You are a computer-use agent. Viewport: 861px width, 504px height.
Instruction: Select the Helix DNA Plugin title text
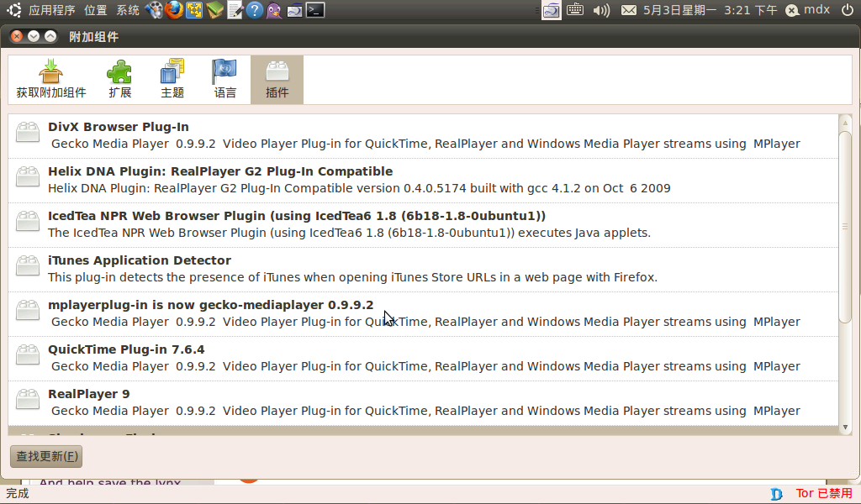point(220,171)
